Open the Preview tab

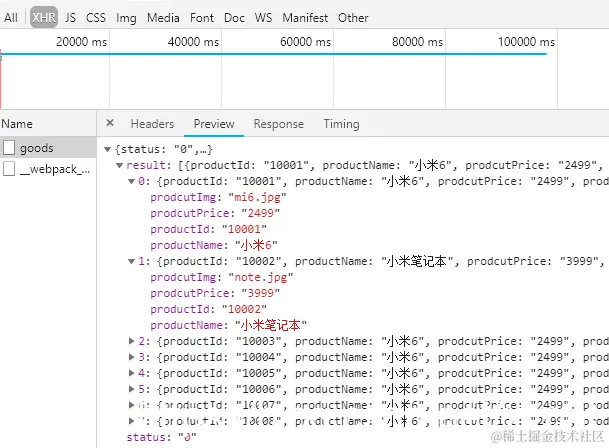tap(214, 124)
